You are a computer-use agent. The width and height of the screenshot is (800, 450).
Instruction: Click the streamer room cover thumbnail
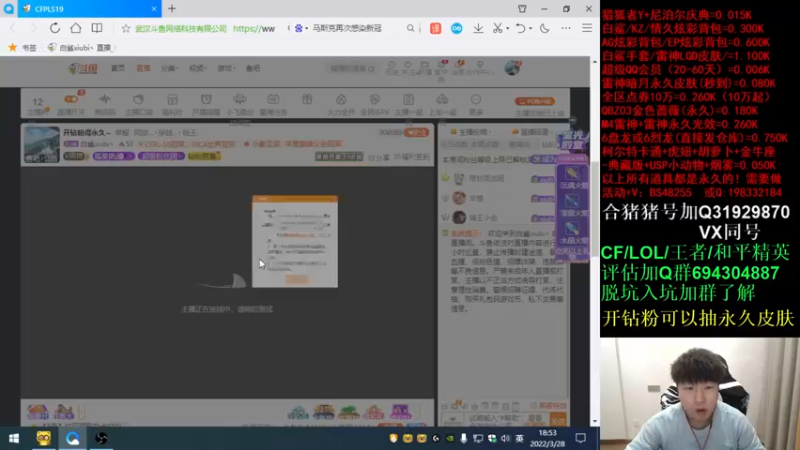(41, 145)
